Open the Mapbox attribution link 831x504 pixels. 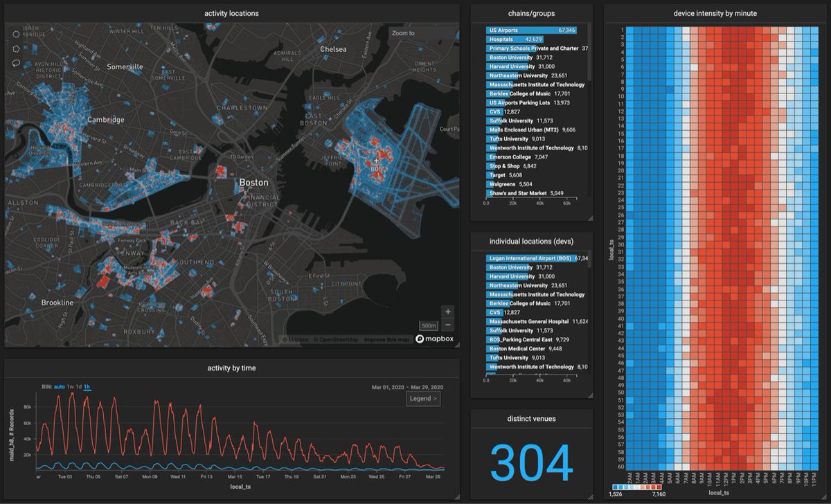(x=295, y=339)
